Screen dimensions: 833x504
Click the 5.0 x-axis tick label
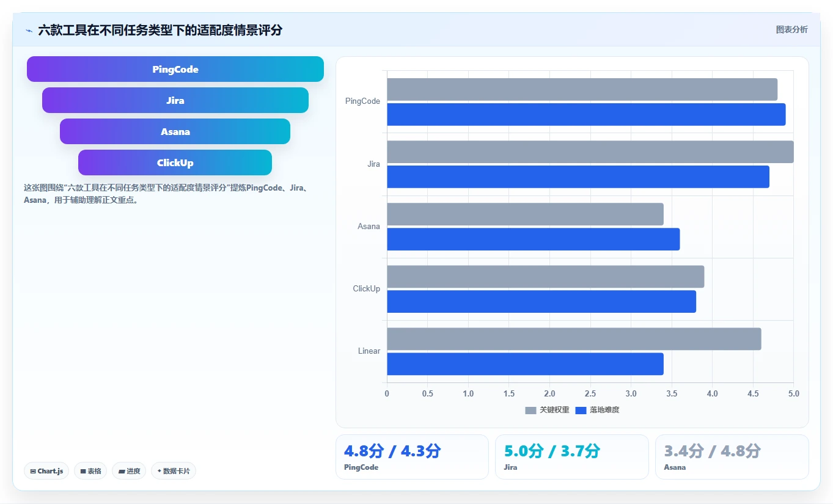tap(793, 394)
